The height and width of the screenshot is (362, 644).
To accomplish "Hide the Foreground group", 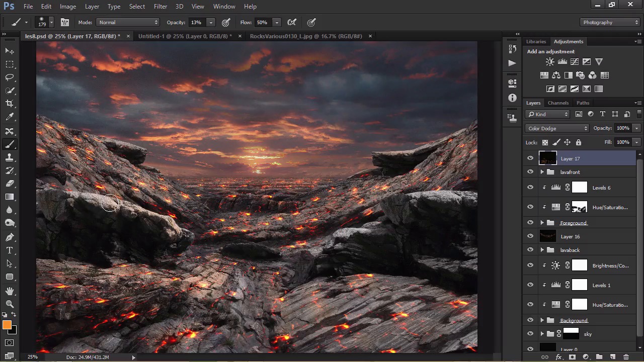I will [530, 223].
